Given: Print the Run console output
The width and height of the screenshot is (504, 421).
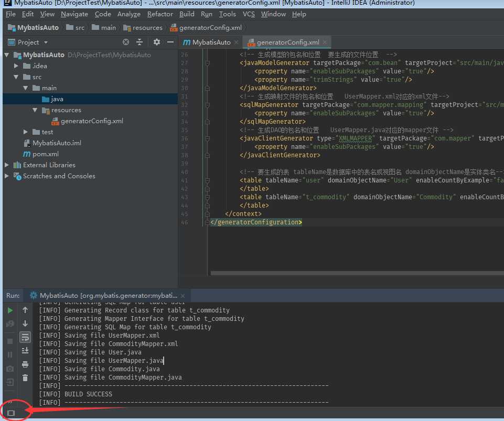Looking at the screenshot, I should (x=25, y=364).
